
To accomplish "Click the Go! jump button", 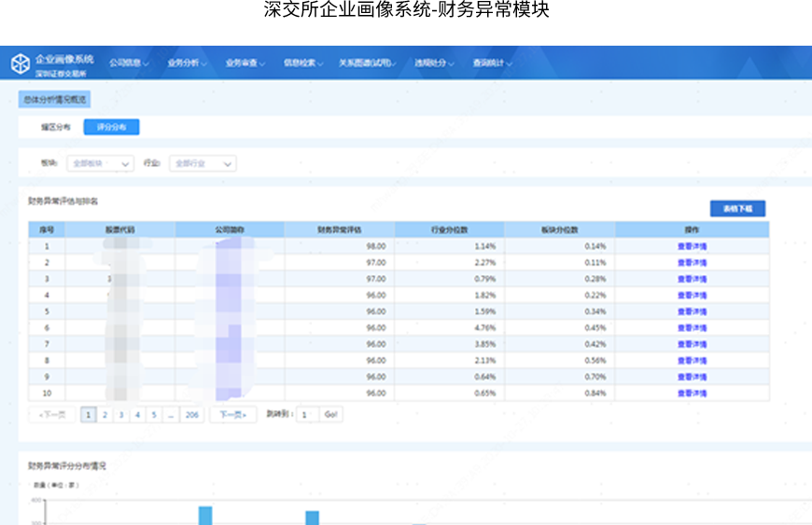I will coord(331,415).
